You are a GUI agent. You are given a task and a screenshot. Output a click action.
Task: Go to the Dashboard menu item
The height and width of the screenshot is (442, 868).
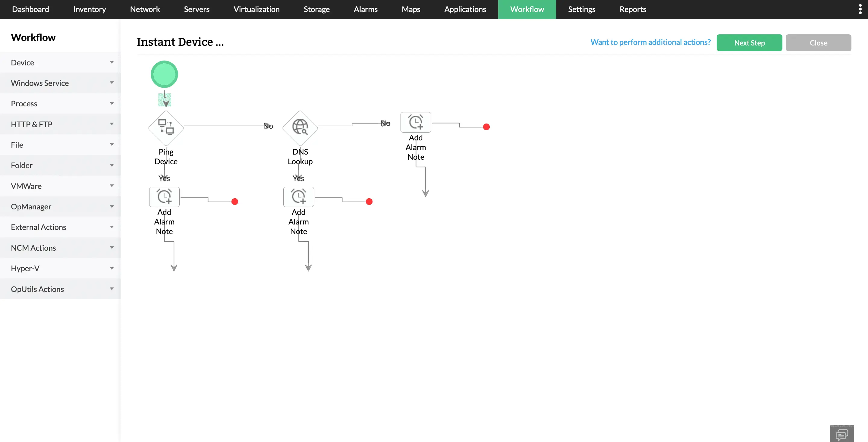point(30,9)
